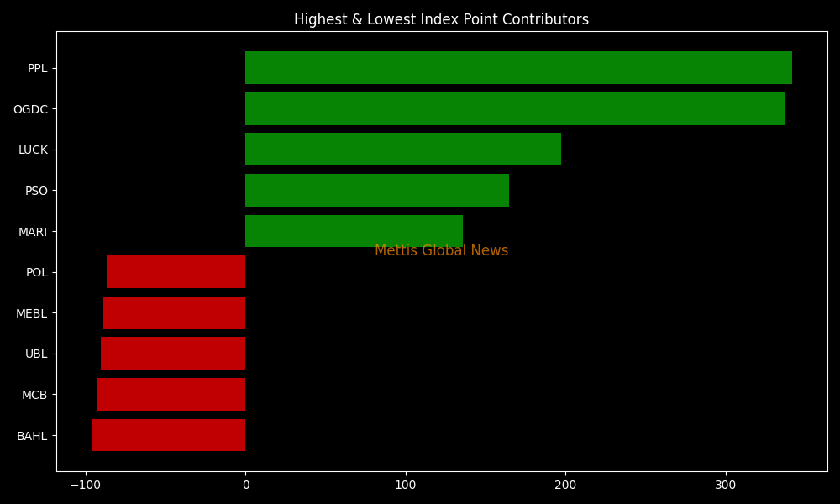Click the green OGDC bar
The image size is (840, 504).
516,108
